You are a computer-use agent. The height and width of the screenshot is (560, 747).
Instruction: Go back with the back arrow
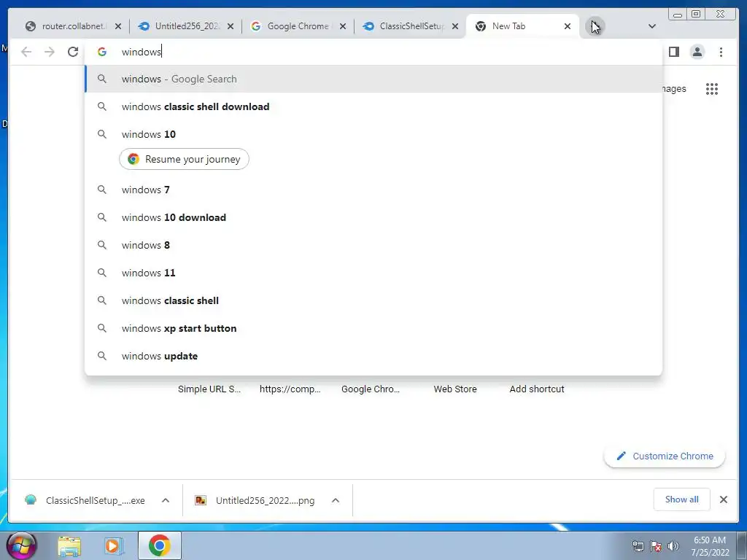pyautogui.click(x=26, y=52)
